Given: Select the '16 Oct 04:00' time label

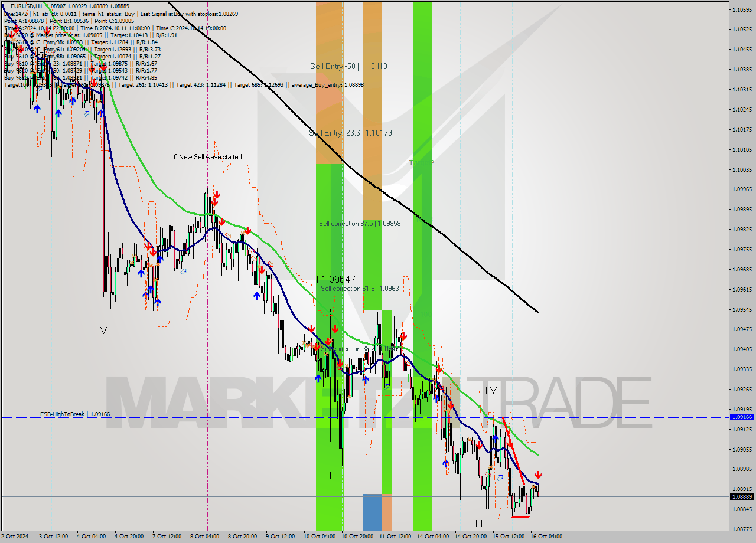Looking at the screenshot, I should tap(546, 537).
